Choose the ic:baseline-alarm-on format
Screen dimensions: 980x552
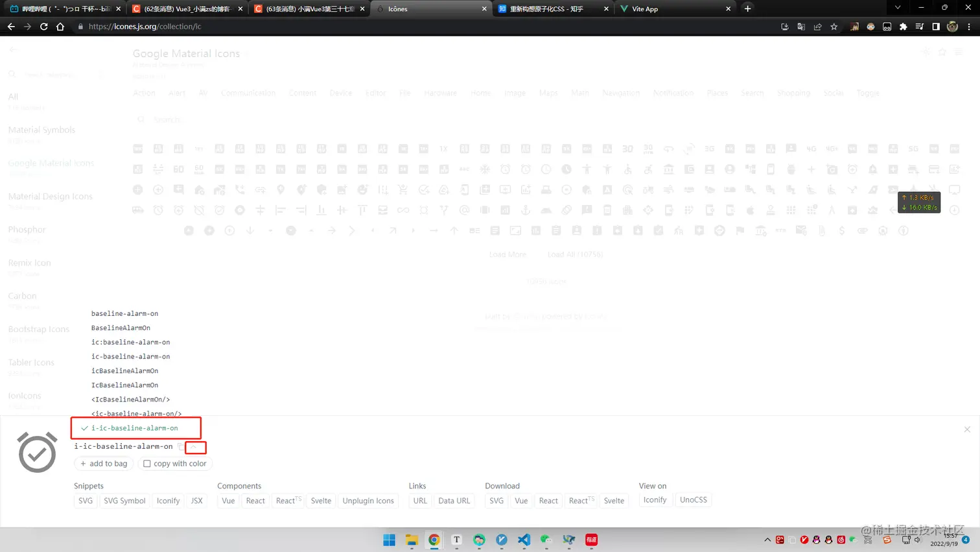tap(130, 342)
